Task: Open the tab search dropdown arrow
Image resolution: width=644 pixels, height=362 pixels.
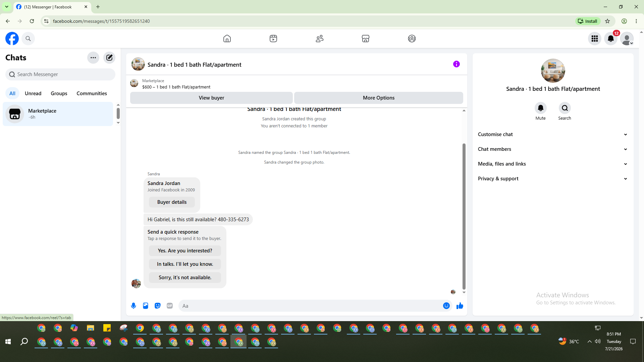Action: pos(7,7)
